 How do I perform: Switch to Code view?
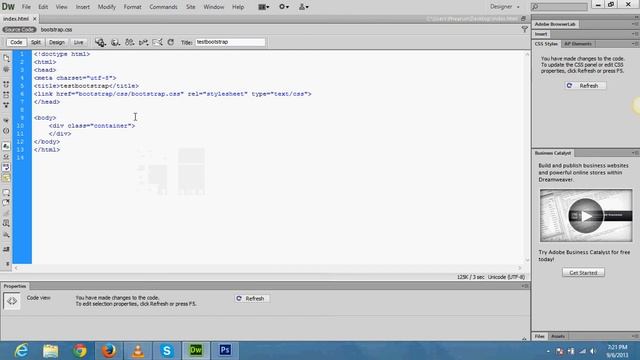[x=16, y=42]
